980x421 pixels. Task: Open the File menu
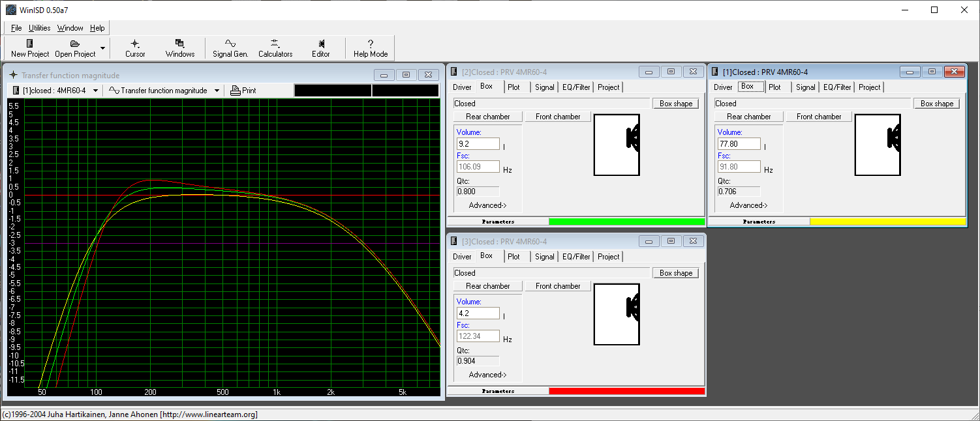coord(16,28)
